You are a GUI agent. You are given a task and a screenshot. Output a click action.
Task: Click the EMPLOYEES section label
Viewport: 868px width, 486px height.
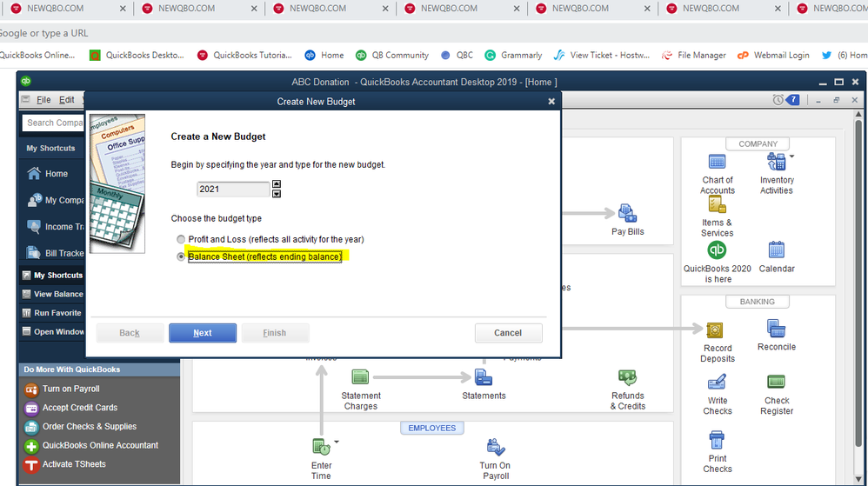pos(431,428)
